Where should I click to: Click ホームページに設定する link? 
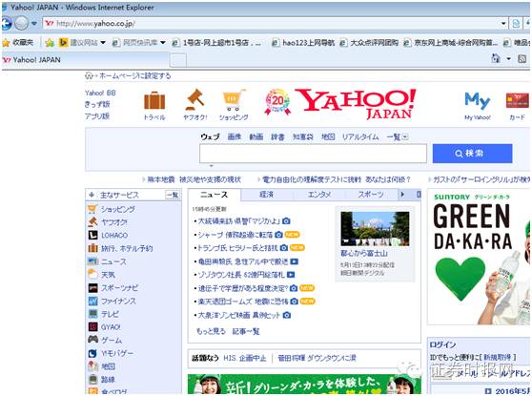point(135,75)
